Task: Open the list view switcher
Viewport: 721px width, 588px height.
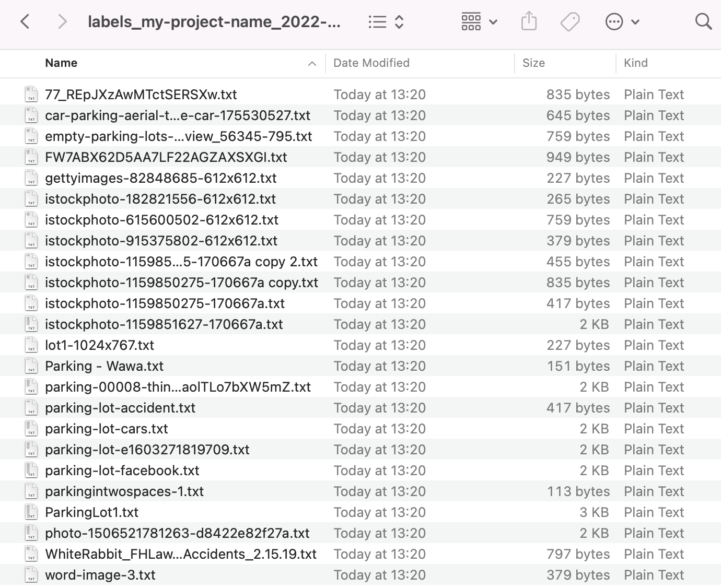Action: point(386,22)
